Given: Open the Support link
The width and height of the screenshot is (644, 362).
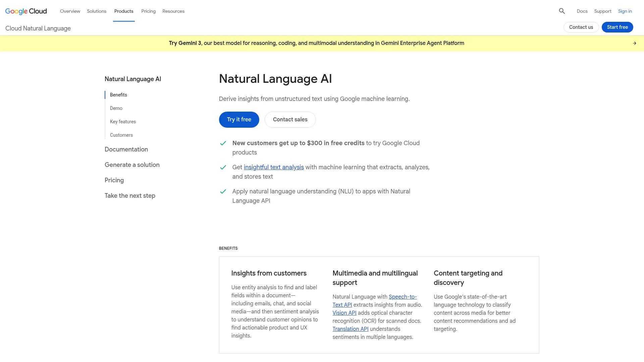Looking at the screenshot, I should [602, 11].
